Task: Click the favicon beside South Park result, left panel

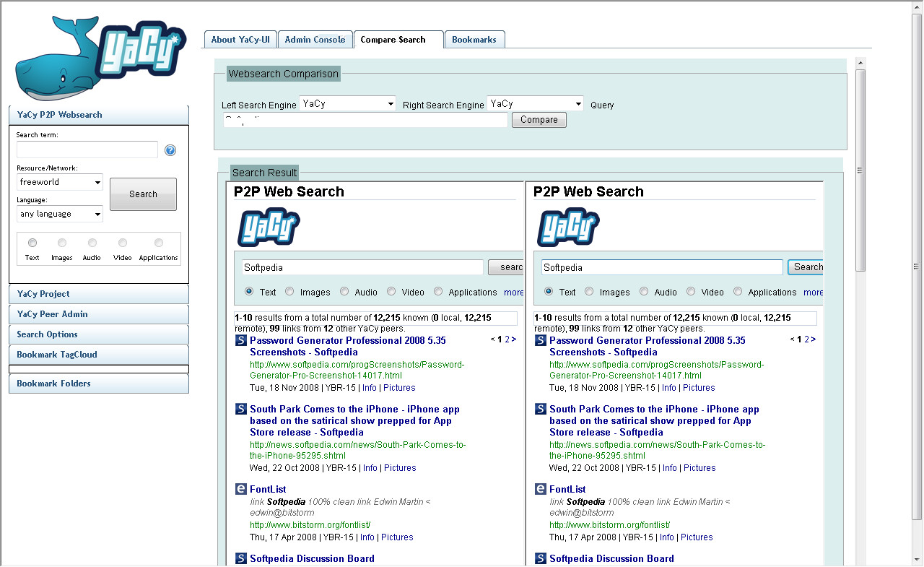Action: pyautogui.click(x=241, y=409)
